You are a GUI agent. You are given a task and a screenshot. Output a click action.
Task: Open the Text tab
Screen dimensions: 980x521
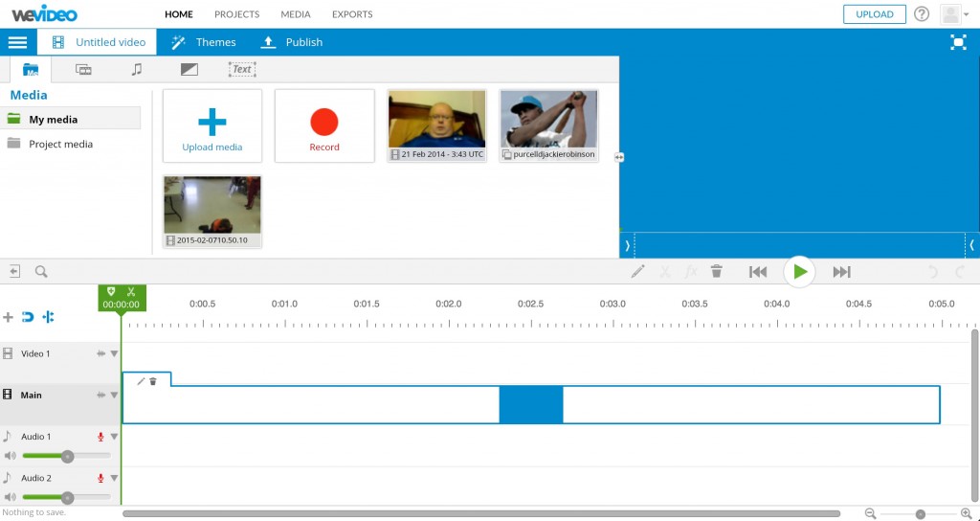[242, 69]
